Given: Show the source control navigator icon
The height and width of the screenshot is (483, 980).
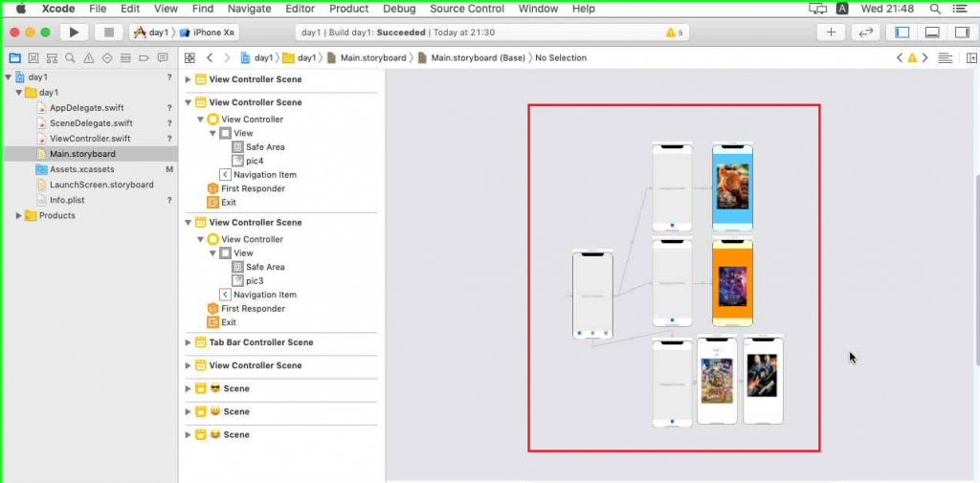Looking at the screenshot, I should [x=33, y=58].
